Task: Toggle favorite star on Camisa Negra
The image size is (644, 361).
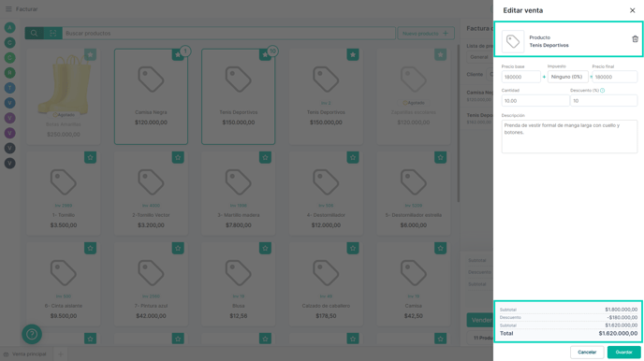Action: (x=178, y=54)
